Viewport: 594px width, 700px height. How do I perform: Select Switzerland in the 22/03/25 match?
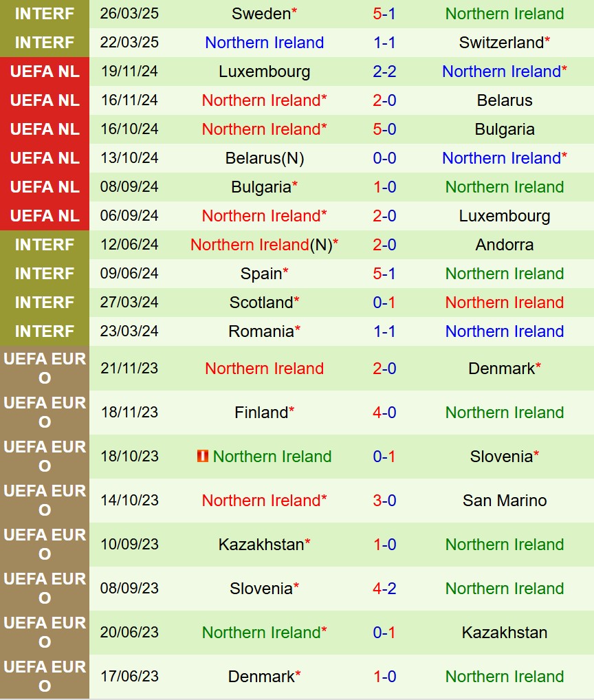click(x=501, y=42)
